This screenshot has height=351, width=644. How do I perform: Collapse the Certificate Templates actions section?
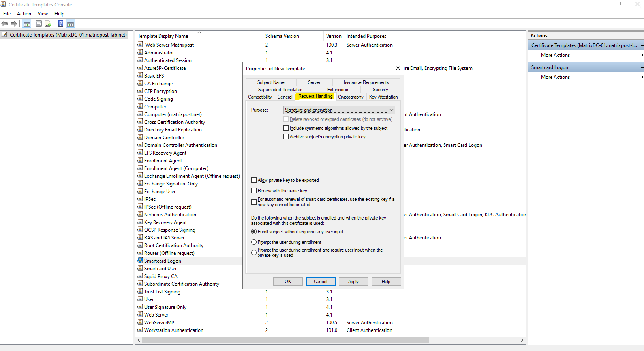[x=642, y=45]
